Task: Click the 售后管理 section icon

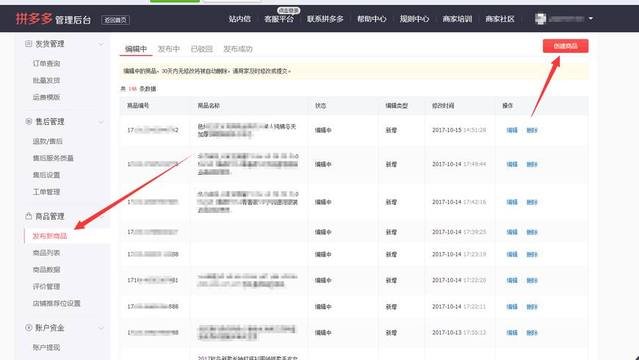Action: point(29,121)
